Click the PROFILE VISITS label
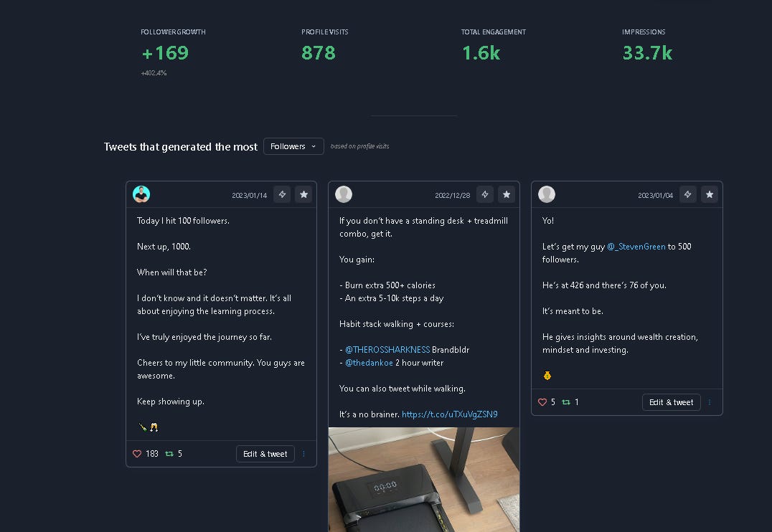This screenshot has width=772, height=532. (x=325, y=32)
